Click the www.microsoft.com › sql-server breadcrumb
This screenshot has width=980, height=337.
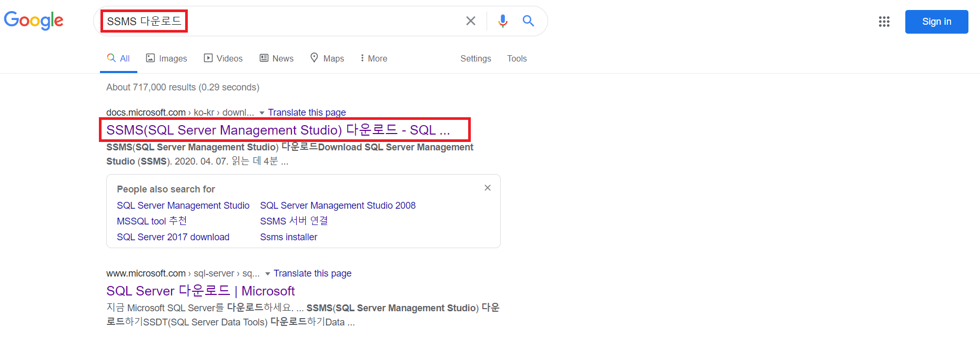click(183, 273)
